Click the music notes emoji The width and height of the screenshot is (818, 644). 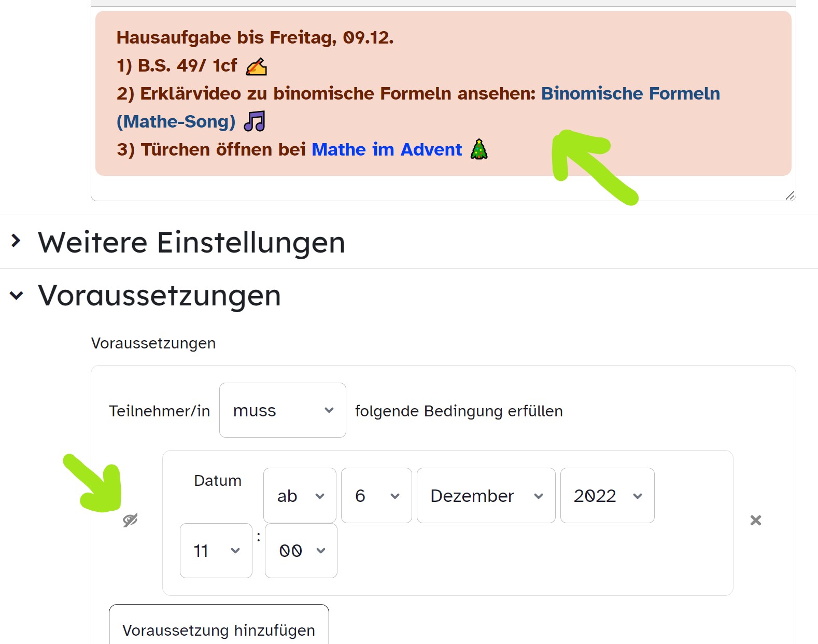[x=255, y=121]
